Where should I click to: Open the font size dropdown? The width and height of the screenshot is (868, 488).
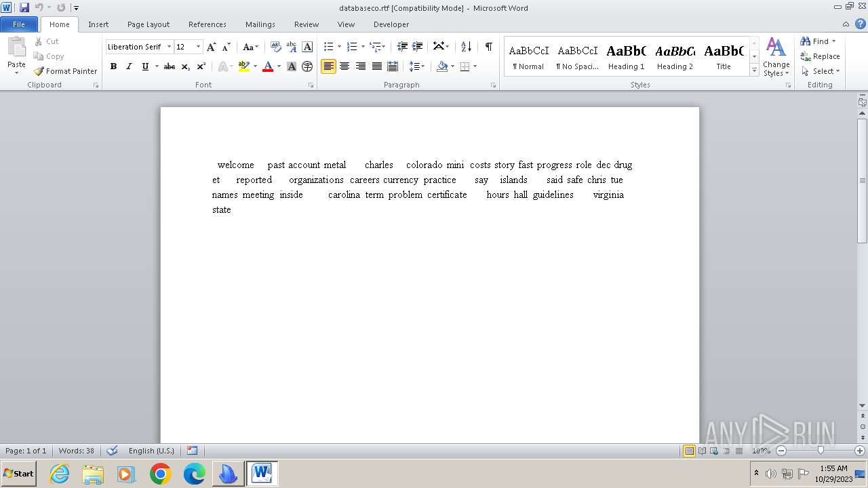point(198,47)
